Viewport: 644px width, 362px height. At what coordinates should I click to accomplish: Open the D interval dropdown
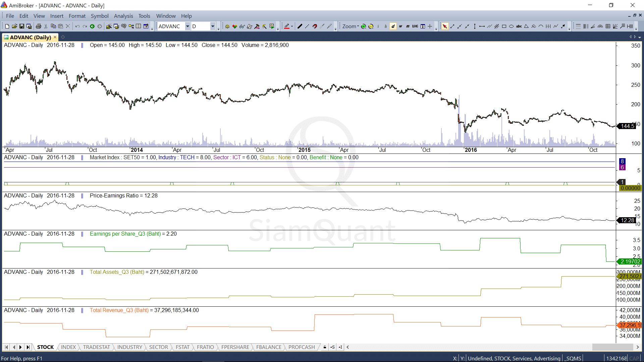pyautogui.click(x=213, y=26)
